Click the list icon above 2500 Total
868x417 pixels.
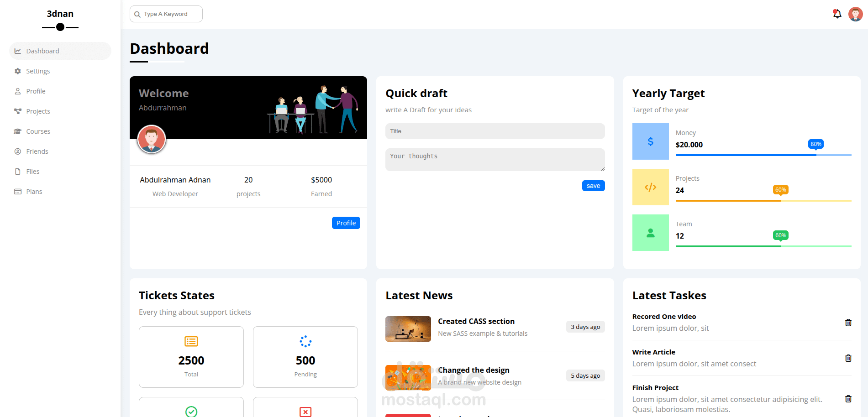(x=191, y=341)
